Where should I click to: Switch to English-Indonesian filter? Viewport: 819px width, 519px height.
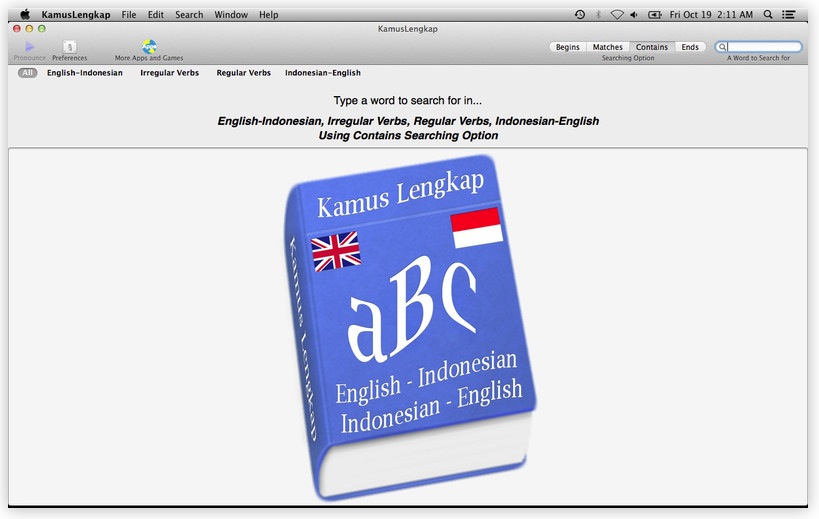[85, 73]
